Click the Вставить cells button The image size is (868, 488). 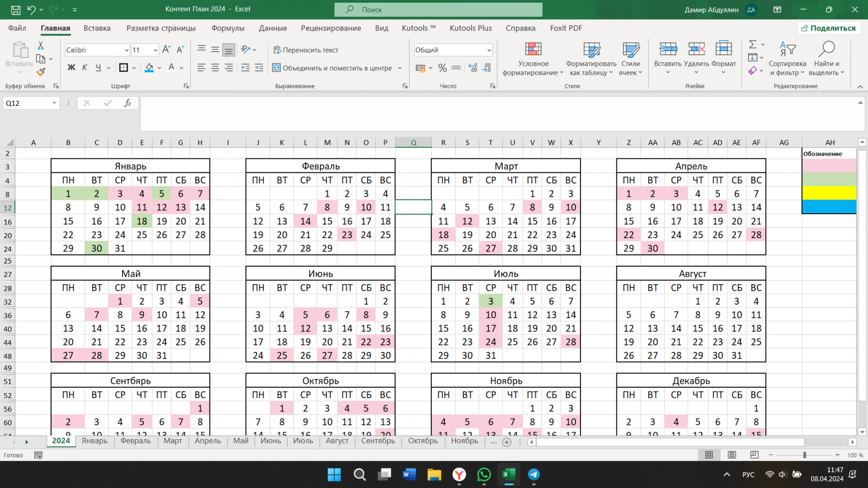click(668, 59)
